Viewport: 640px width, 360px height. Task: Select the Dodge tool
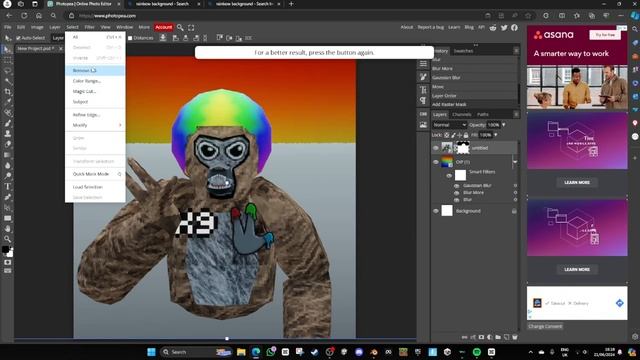click(7, 176)
